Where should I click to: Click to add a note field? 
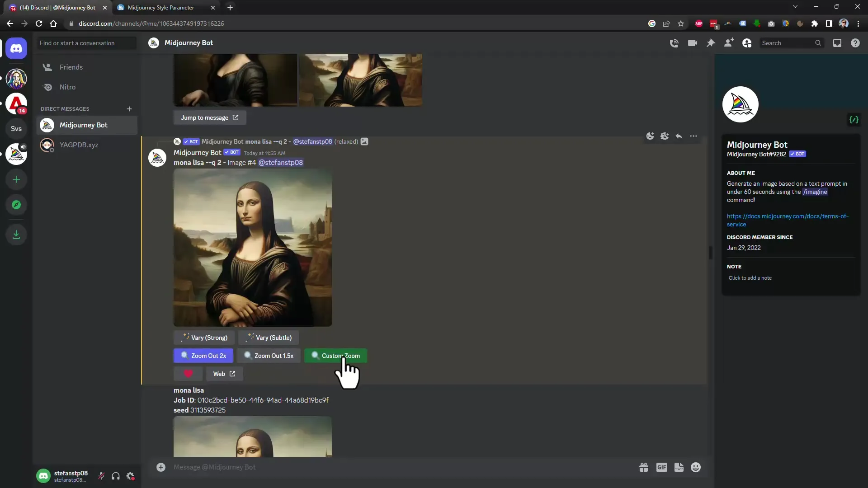coord(791,278)
